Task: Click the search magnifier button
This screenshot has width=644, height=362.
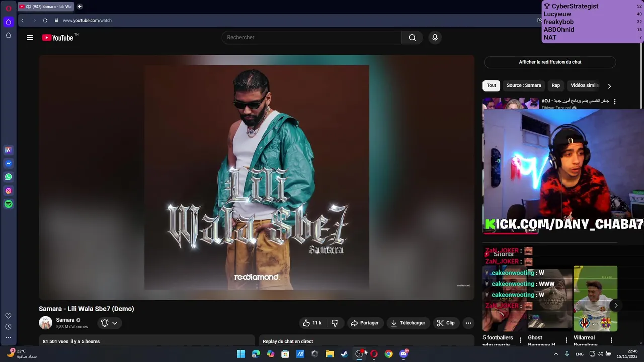Action: tap(412, 37)
